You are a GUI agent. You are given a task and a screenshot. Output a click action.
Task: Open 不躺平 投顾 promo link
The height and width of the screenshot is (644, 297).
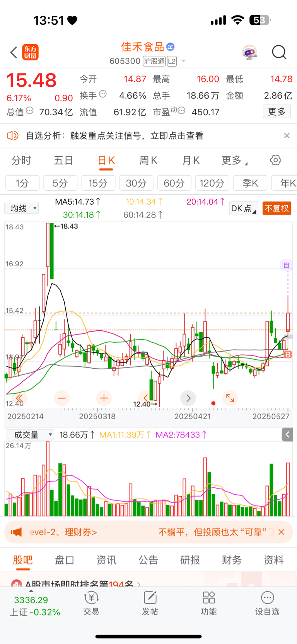coord(212,532)
